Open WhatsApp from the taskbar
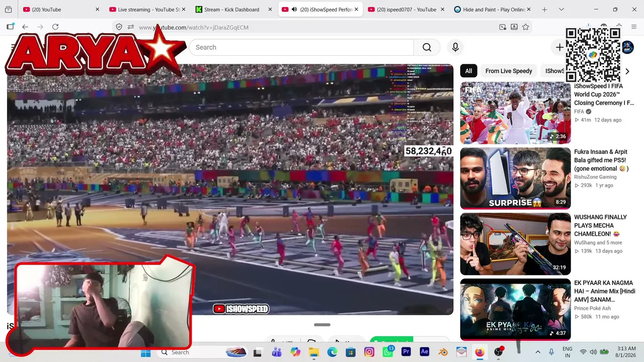The height and width of the screenshot is (362, 644). pyautogui.click(x=387, y=352)
